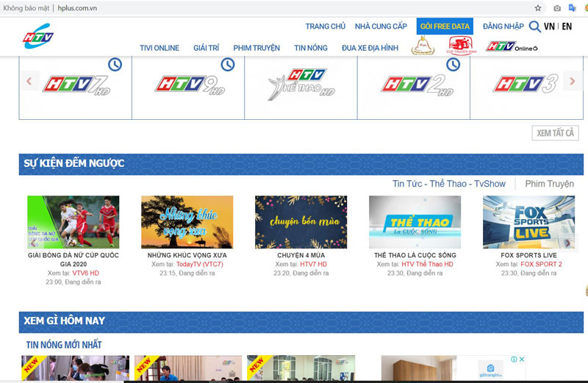Click the XEM GÌ HÔM NAY section header

point(301,322)
